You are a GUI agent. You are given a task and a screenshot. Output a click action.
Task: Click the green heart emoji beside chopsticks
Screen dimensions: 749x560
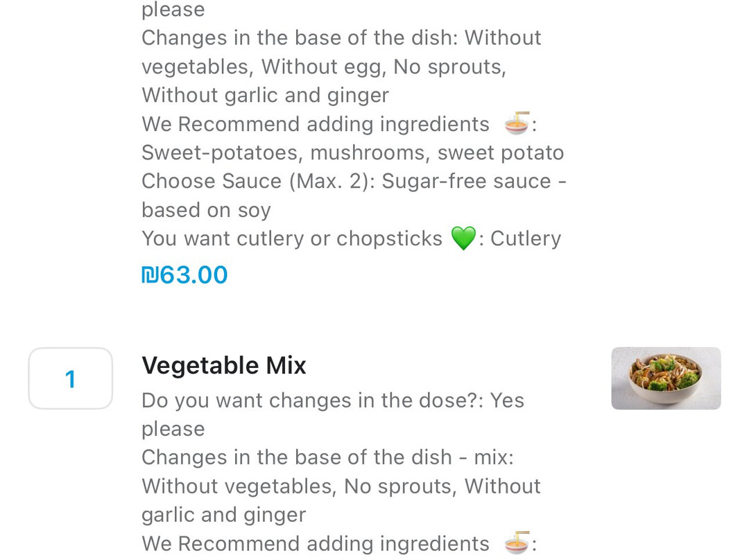point(463,238)
